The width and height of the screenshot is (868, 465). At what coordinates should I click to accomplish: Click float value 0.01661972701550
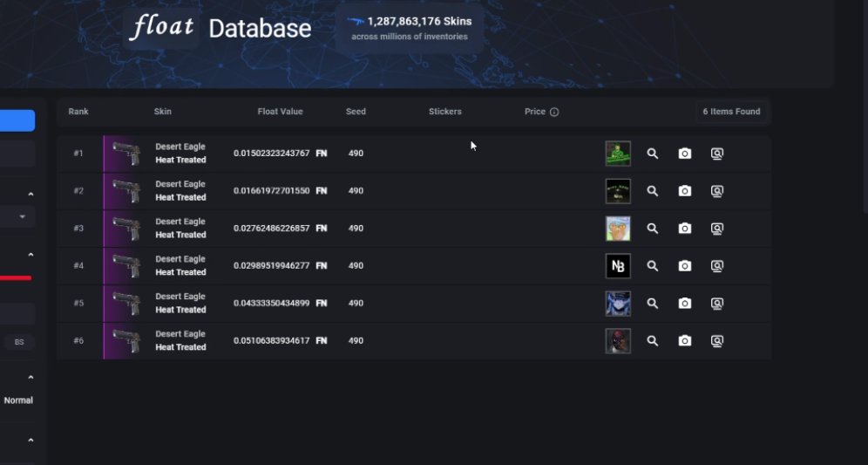coord(271,191)
